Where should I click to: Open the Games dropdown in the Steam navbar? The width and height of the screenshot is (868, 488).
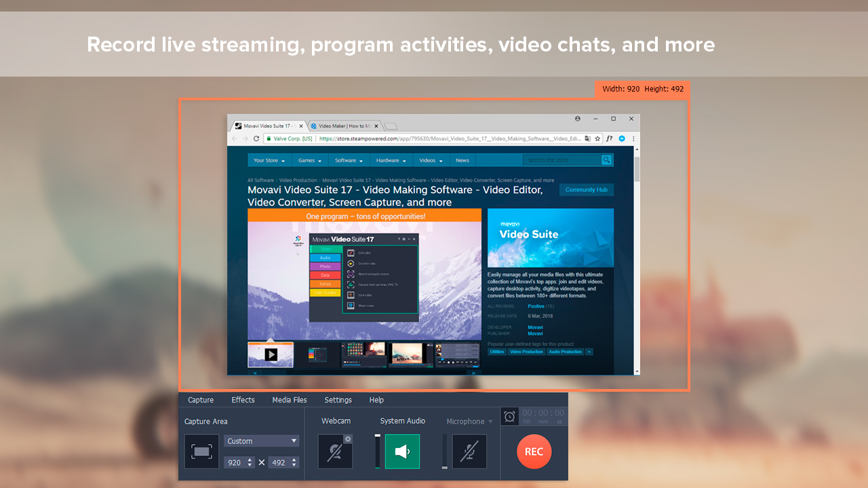point(309,160)
